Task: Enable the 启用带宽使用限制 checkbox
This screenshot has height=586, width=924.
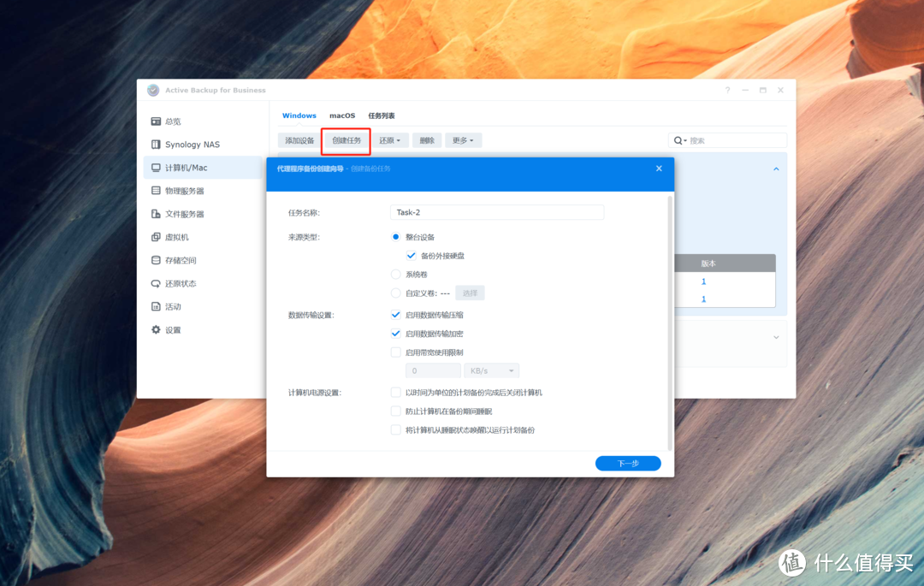Action: click(395, 352)
